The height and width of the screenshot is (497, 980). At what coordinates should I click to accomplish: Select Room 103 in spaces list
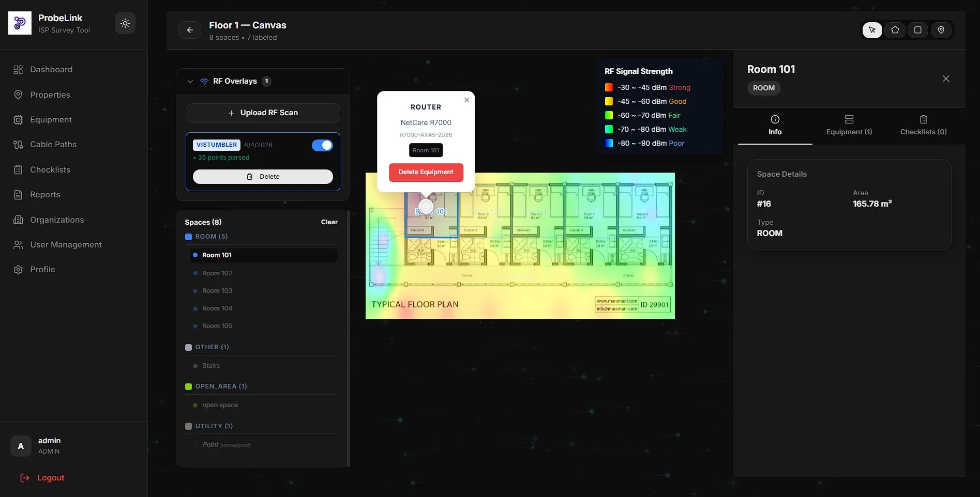(264, 291)
